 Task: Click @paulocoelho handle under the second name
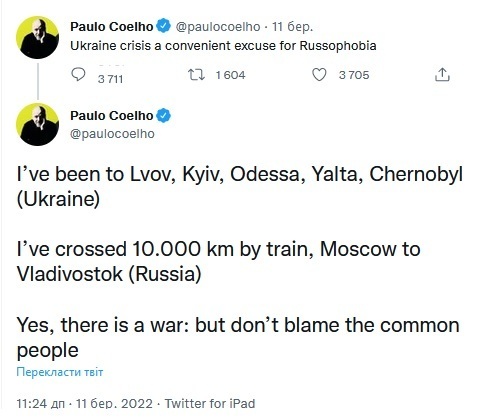(x=112, y=134)
